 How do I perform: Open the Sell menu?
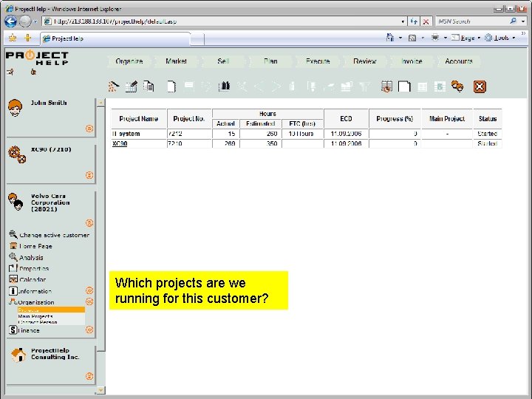point(223,61)
